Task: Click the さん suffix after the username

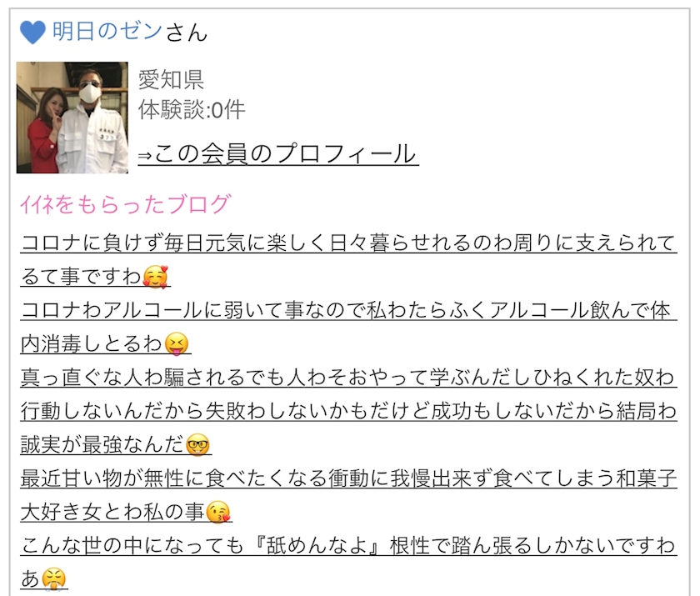Action: tap(187, 33)
